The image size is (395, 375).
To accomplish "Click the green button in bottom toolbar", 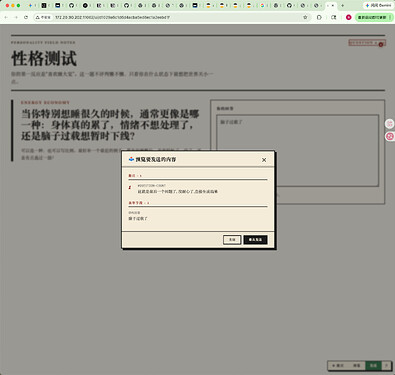I will pos(373,366).
